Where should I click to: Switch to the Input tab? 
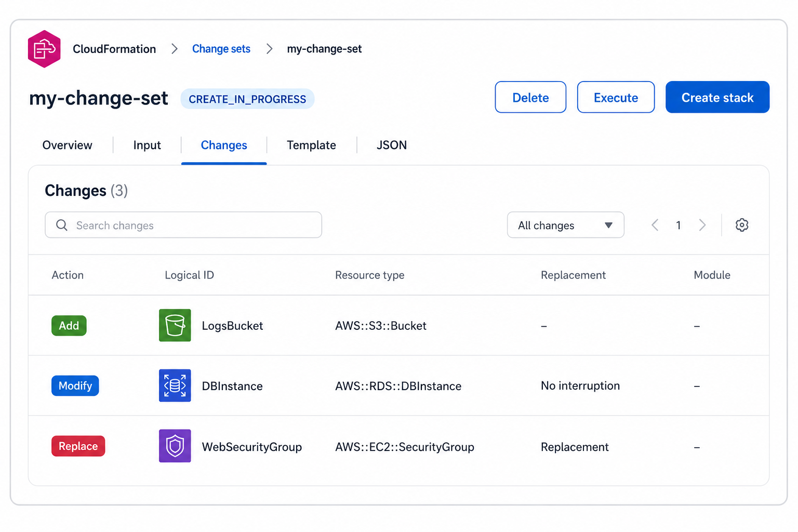(x=147, y=145)
